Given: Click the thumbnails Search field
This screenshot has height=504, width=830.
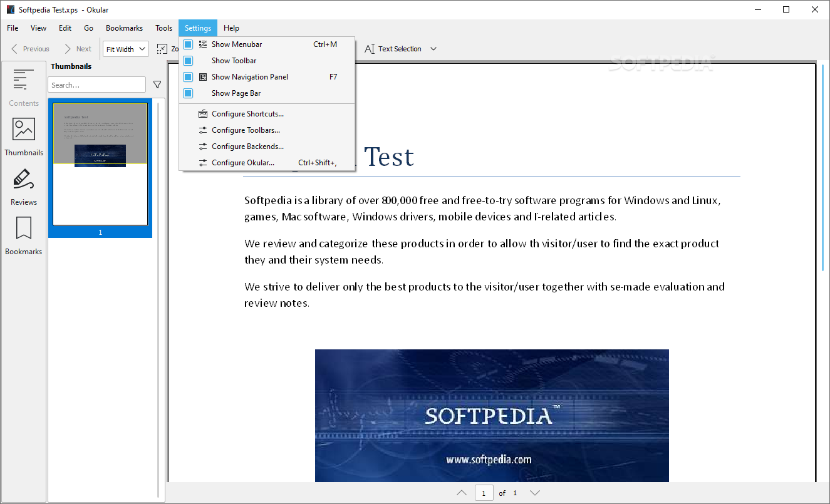Looking at the screenshot, I should 96,85.
